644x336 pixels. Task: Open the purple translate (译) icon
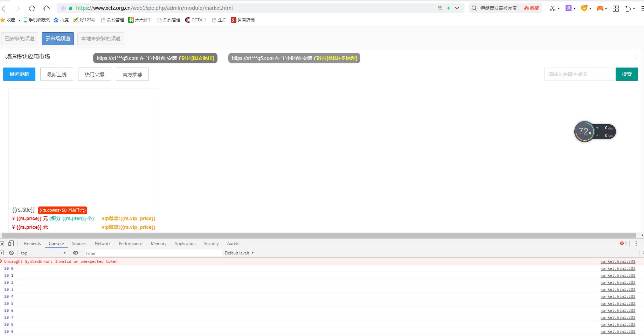568,8
